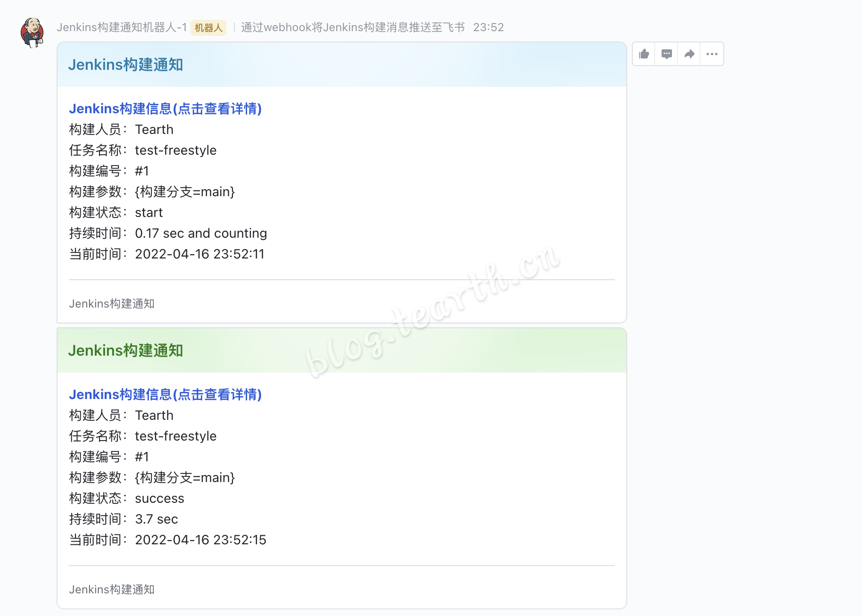Click build number #1 in the start card

click(x=141, y=171)
